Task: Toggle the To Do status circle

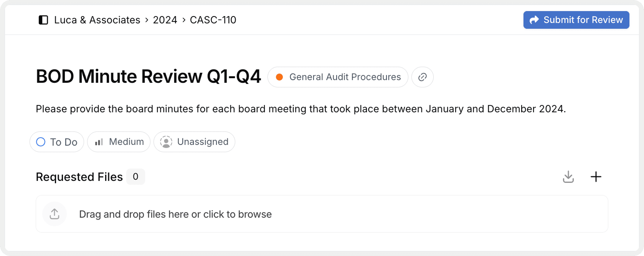Action: coord(41,142)
